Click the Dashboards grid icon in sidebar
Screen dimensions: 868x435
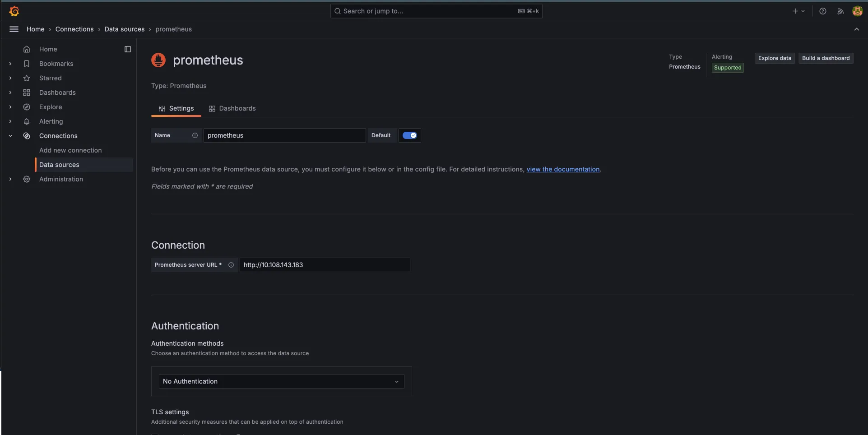27,93
